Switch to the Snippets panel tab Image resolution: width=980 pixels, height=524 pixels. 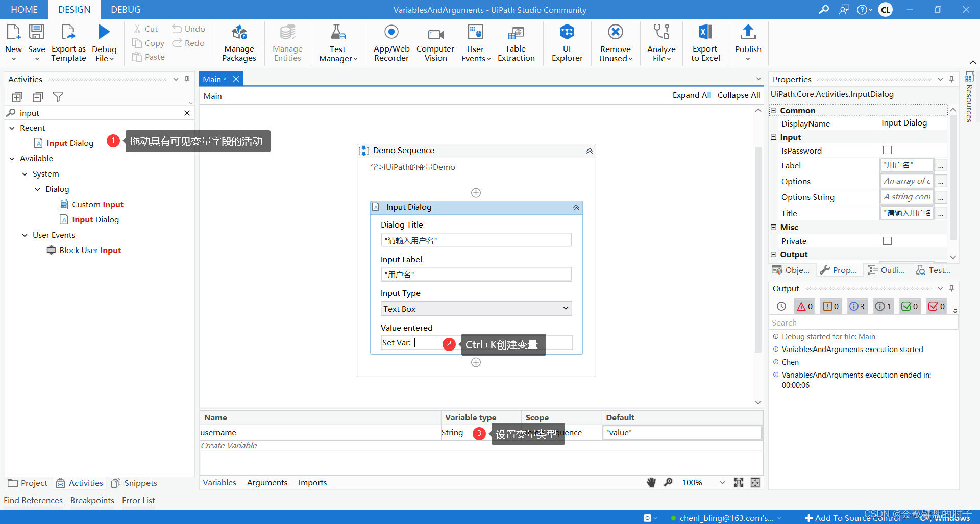tap(134, 483)
